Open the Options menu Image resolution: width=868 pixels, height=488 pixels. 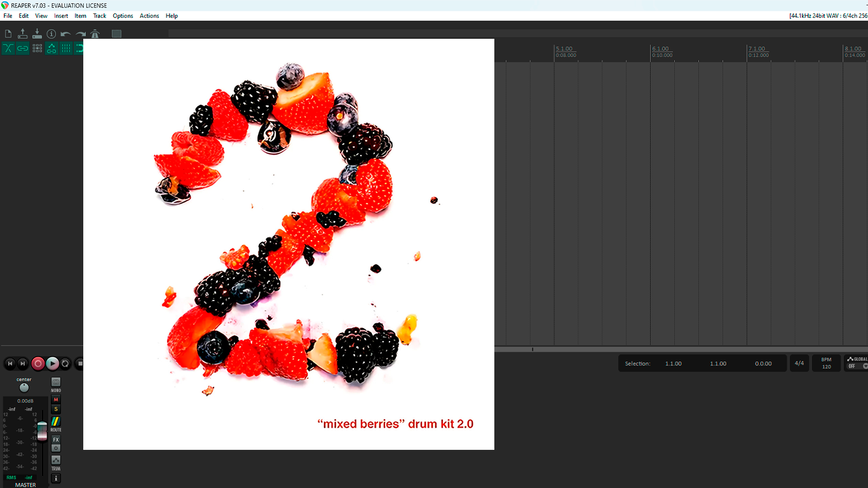123,16
